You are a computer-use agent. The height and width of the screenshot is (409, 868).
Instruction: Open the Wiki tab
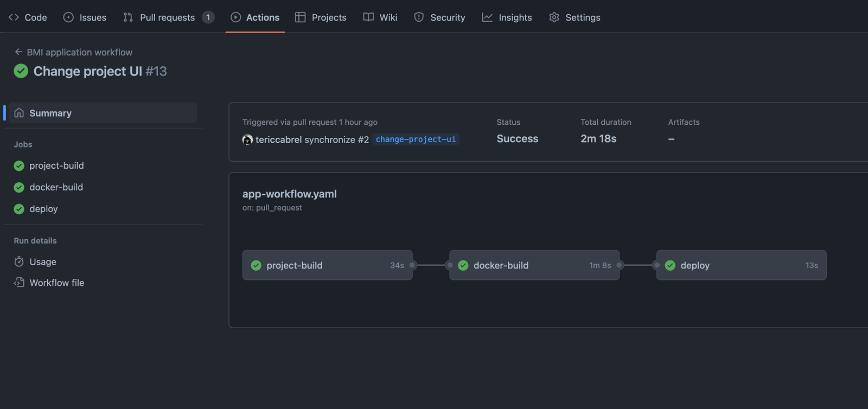point(380,17)
